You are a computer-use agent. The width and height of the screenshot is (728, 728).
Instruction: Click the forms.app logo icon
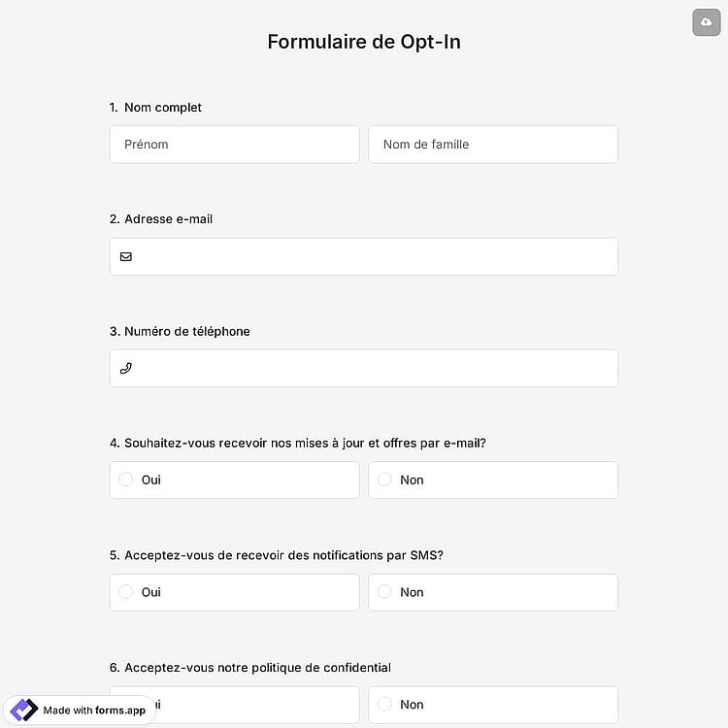(23, 710)
